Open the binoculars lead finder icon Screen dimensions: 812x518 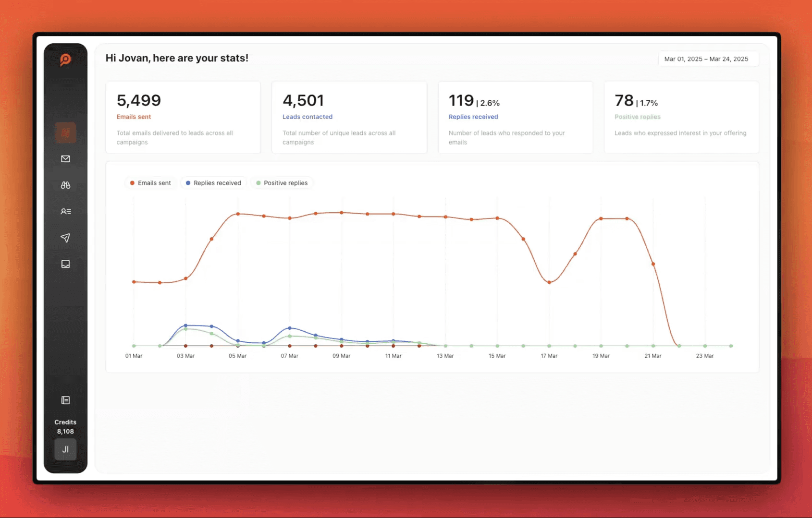tap(65, 185)
